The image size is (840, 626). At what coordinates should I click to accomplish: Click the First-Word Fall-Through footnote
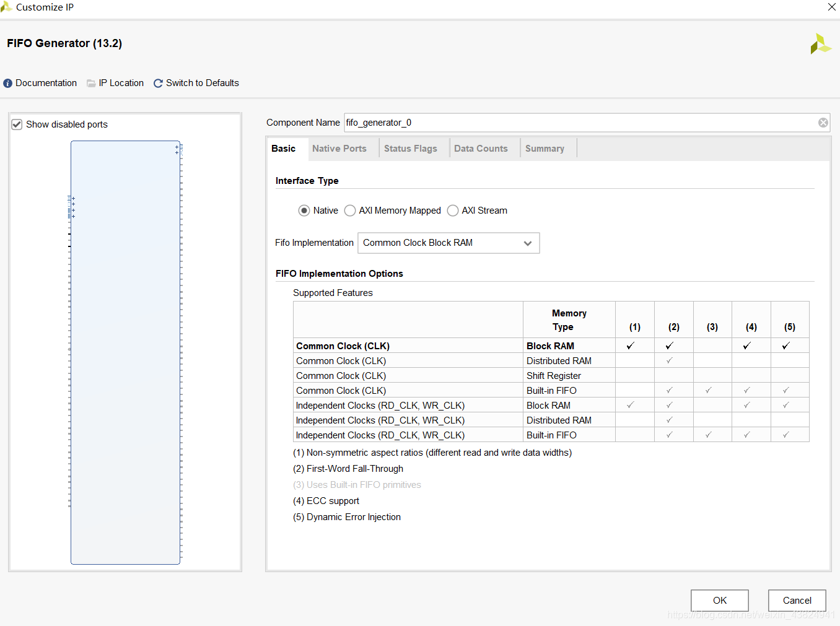tap(348, 469)
